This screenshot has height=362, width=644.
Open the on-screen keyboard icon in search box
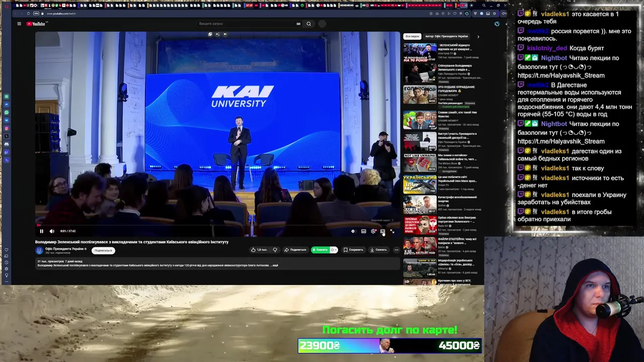tap(298, 24)
